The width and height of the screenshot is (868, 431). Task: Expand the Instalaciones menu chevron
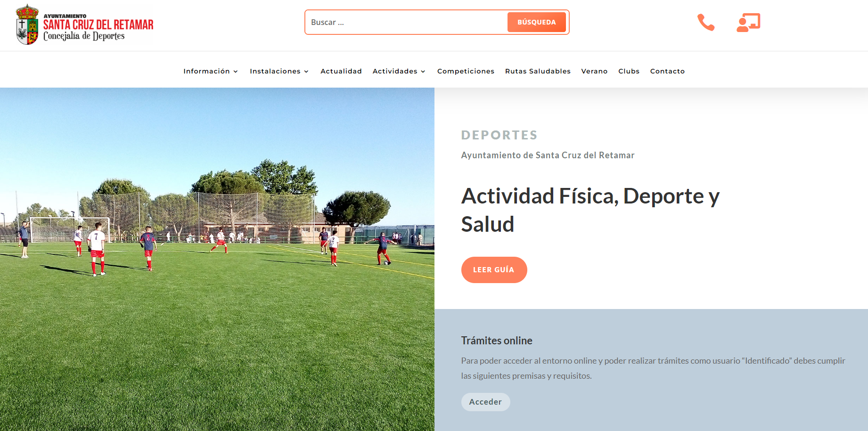(x=306, y=72)
